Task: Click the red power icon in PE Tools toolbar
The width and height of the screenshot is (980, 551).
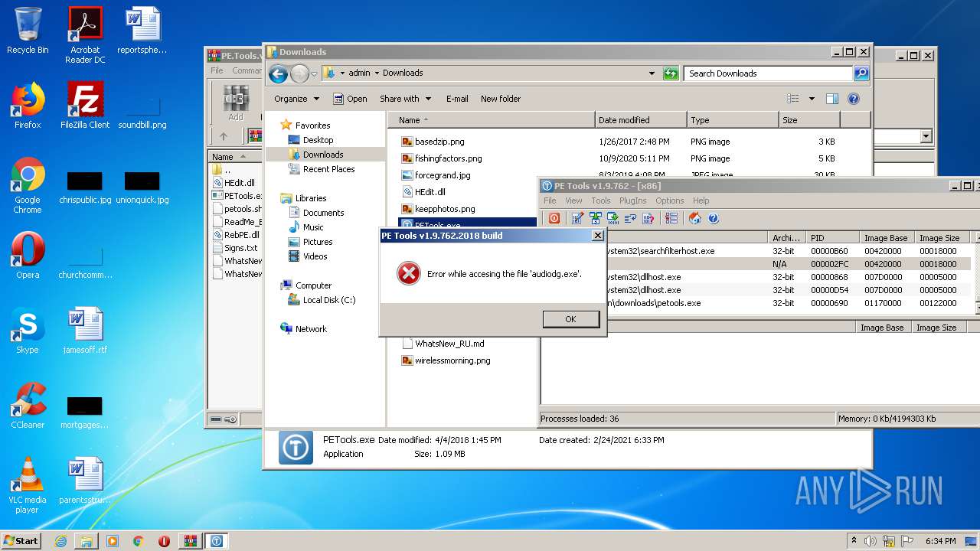Action: click(554, 219)
